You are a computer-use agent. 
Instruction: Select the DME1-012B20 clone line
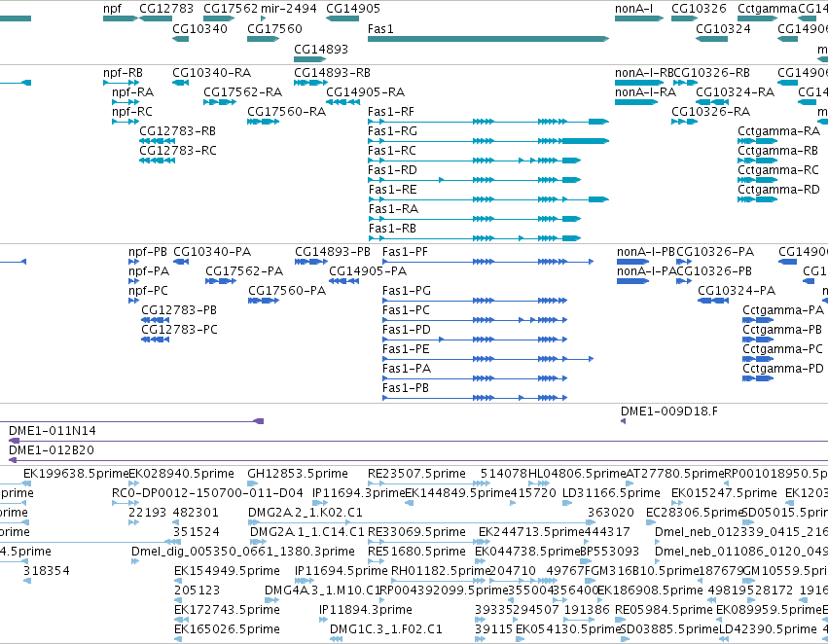click(418, 460)
